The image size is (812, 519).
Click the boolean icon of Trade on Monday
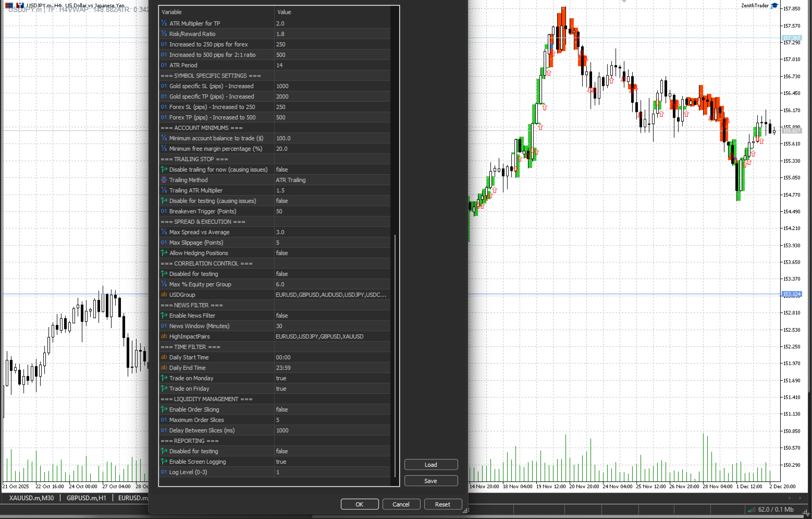point(164,378)
